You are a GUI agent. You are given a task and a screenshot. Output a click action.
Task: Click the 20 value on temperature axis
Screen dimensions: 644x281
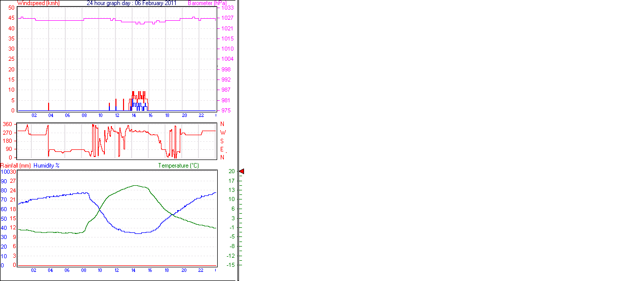231,172
